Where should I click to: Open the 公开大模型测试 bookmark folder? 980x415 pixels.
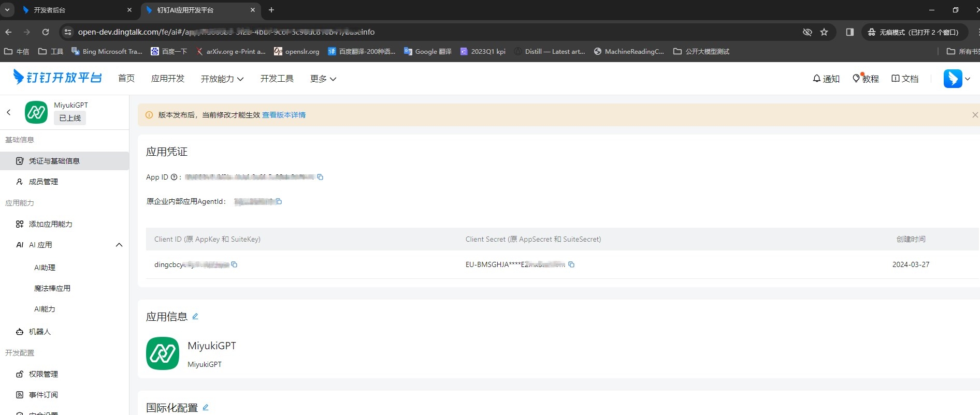tap(701, 51)
